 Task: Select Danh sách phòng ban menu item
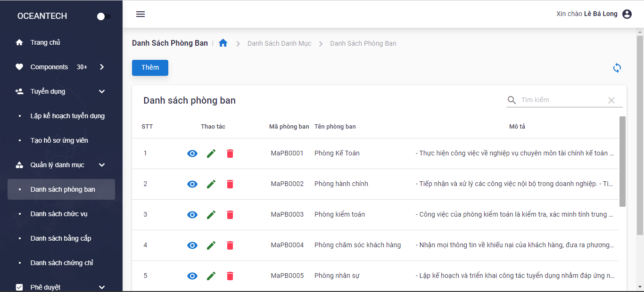click(x=61, y=189)
